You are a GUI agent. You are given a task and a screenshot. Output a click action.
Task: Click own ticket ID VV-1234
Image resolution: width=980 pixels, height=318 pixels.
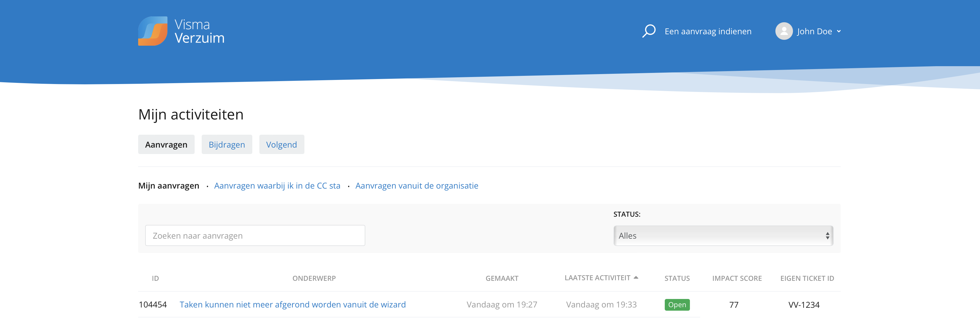[x=803, y=305]
